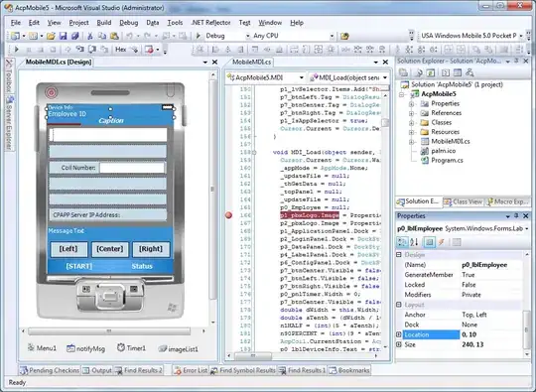
Task: Open the Debug configuration dropdown
Action: tap(248, 36)
